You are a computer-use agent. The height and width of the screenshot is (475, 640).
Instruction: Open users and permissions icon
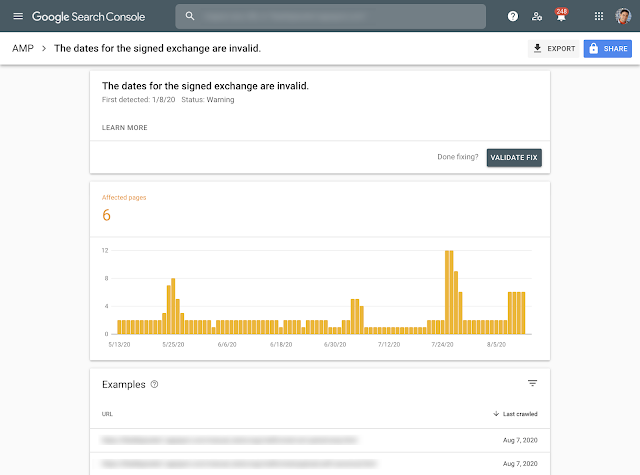point(537,17)
